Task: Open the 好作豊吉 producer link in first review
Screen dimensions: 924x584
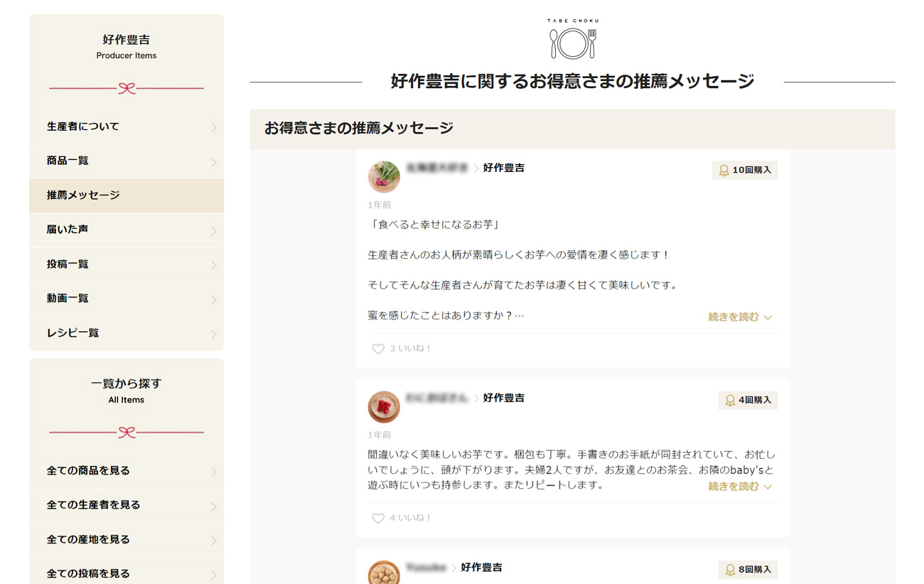Action: pos(503,168)
